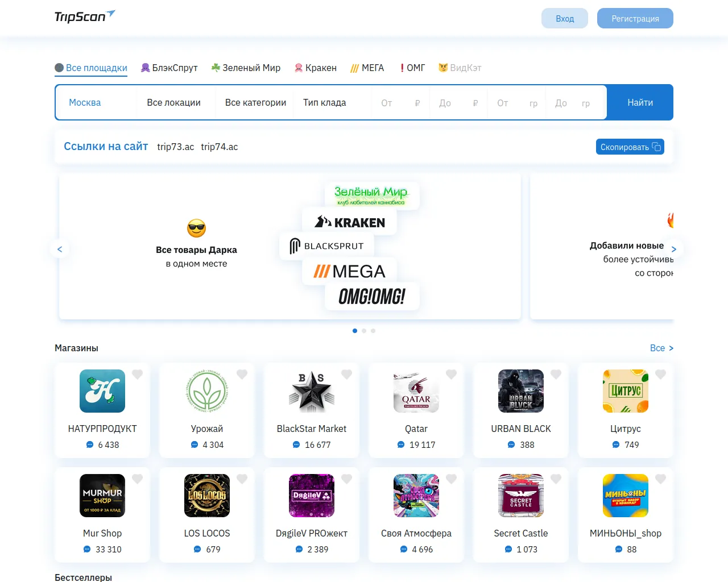Click the comment icon under НАТУРПРОДУКТ

(90, 444)
